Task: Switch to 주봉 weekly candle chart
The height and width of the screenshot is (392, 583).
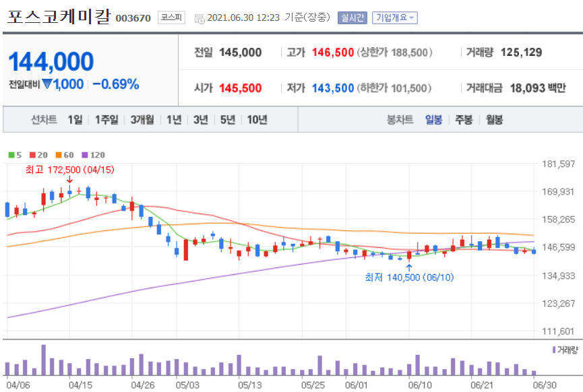Action: click(464, 120)
